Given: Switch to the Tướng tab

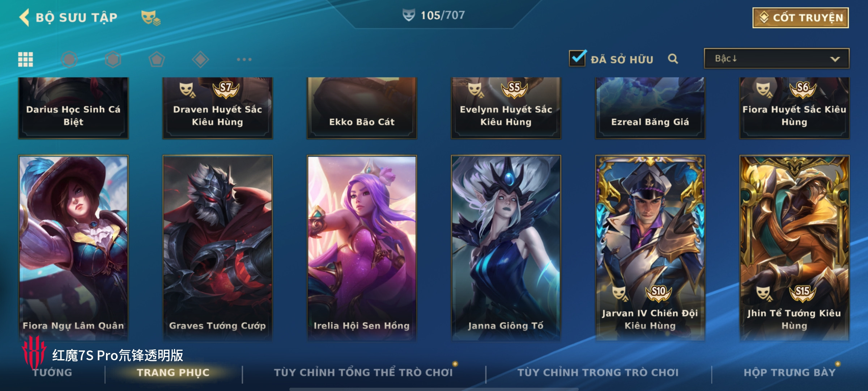Looking at the screenshot, I should click(x=52, y=373).
